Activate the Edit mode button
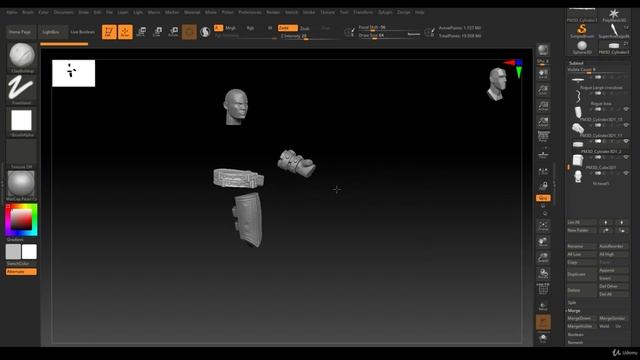Image resolution: width=640 pixels, height=360 pixels. (109, 32)
